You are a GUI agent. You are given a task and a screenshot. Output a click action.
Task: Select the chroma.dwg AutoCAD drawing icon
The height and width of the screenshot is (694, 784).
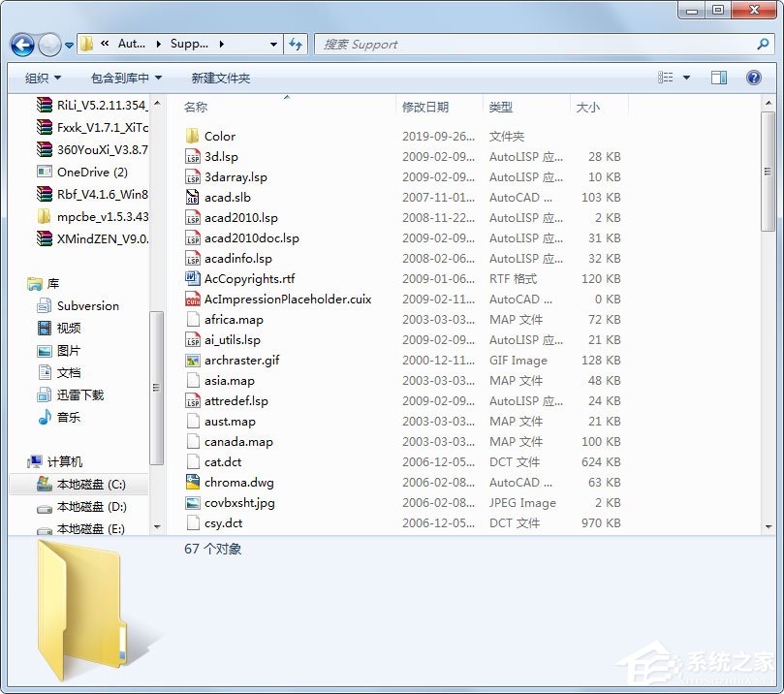click(192, 482)
